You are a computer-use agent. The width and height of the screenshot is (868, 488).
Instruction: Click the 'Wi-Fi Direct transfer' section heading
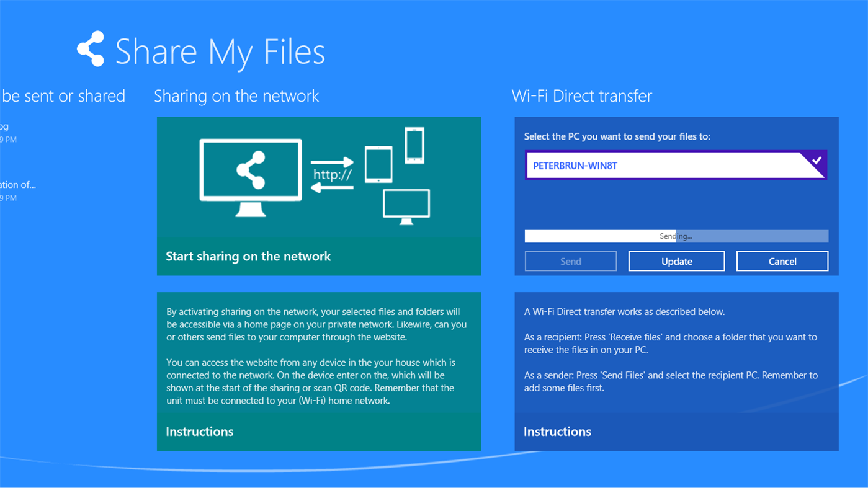point(581,95)
